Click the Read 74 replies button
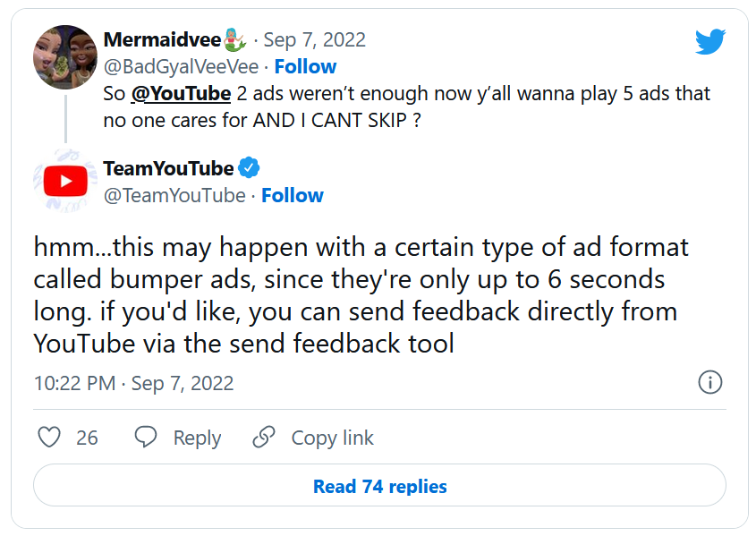 pos(379,487)
